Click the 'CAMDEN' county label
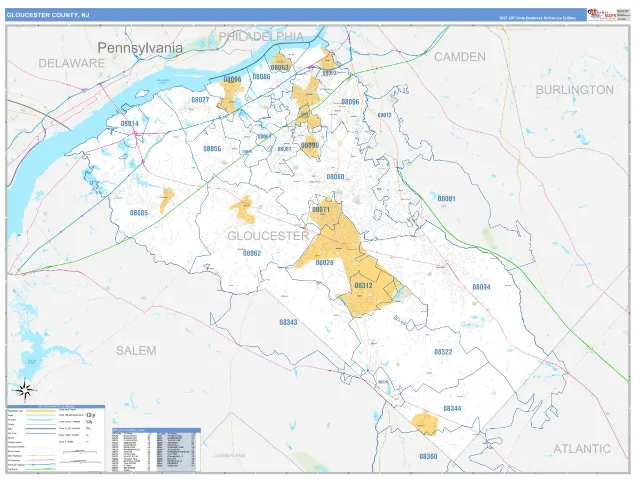 click(460, 57)
